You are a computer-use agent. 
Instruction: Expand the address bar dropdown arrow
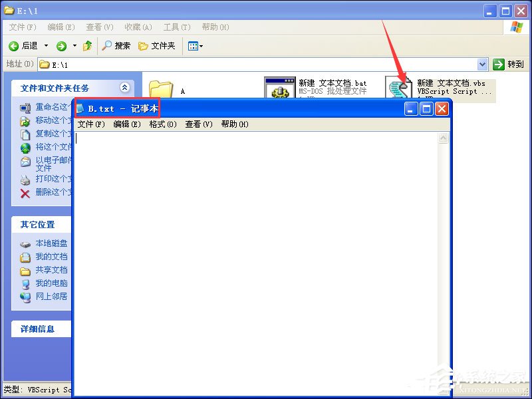(483, 64)
